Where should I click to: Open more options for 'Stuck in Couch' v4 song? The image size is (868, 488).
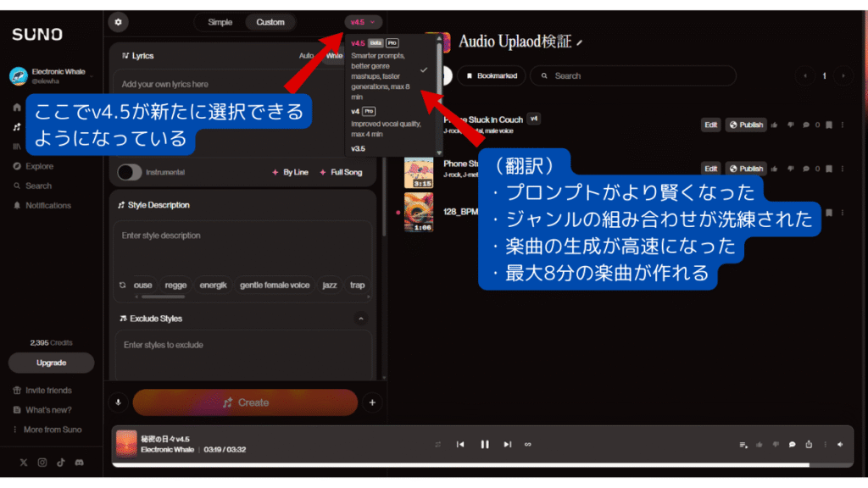pos(843,125)
